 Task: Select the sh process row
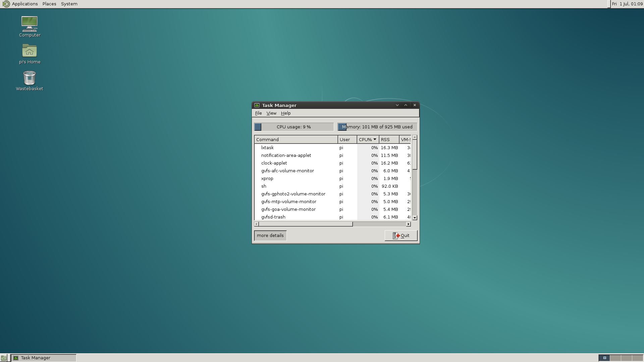pyautogui.click(x=332, y=186)
